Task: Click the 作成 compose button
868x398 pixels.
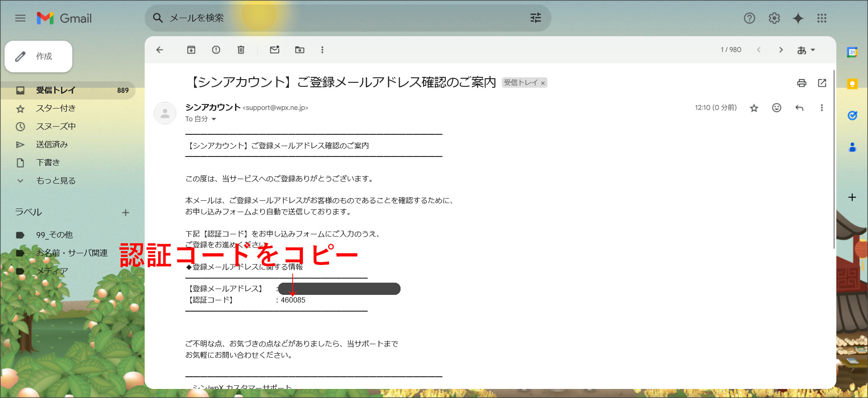Action: pyautogui.click(x=38, y=57)
